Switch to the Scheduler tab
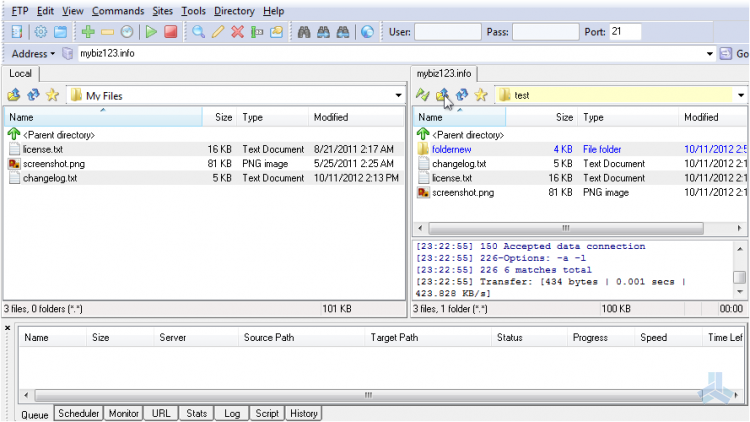Screen dimensions: 750x422 click(x=78, y=413)
